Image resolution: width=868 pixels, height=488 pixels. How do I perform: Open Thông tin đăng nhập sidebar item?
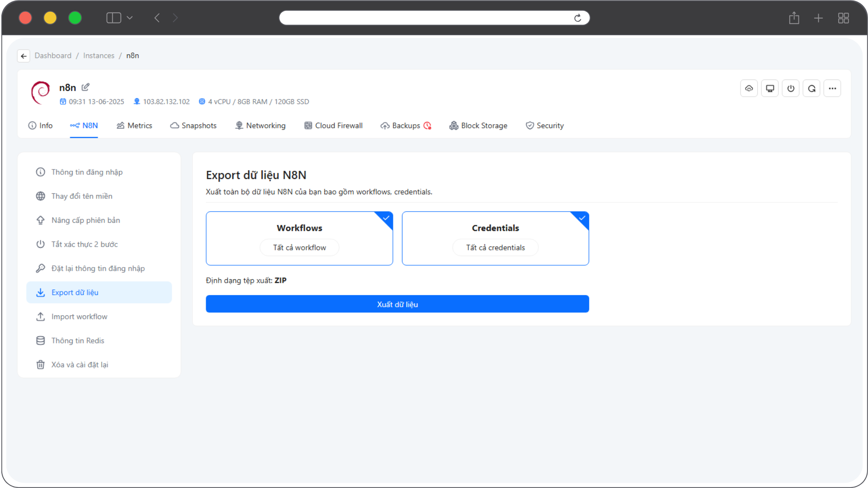coord(99,172)
